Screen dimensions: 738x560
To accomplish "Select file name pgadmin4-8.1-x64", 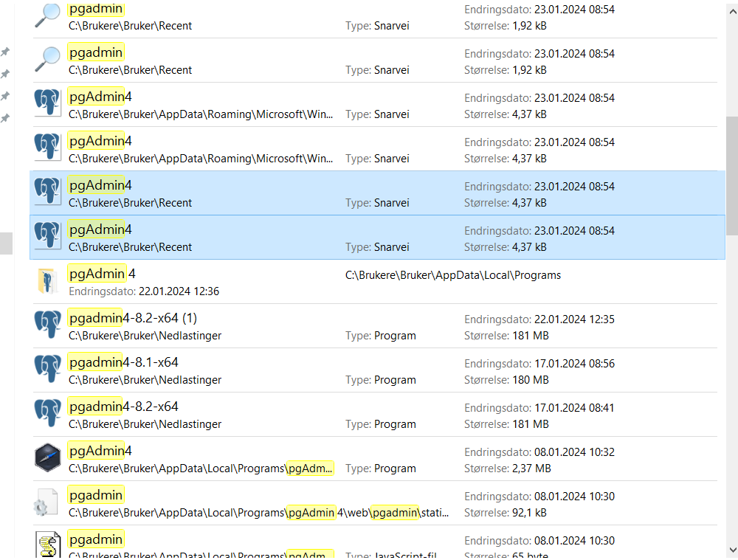I will tap(124, 363).
